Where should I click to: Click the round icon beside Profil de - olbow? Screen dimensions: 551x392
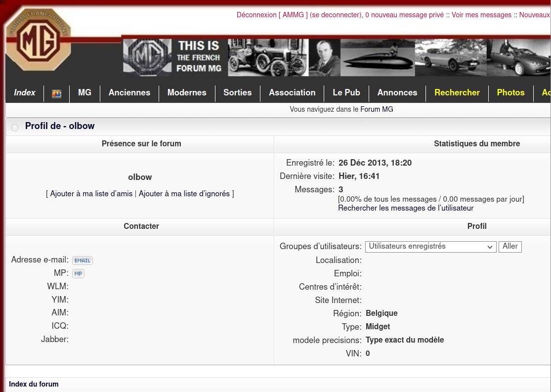click(15, 127)
